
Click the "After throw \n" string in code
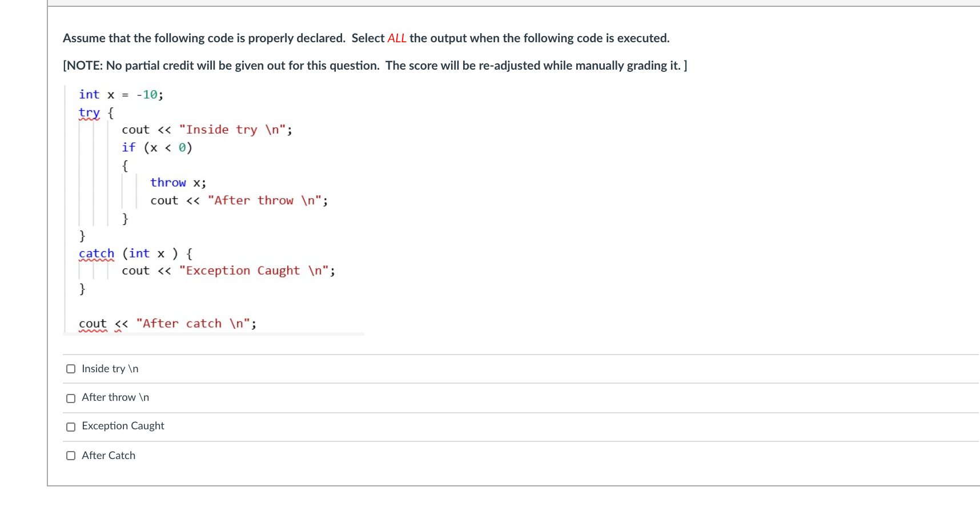[264, 200]
